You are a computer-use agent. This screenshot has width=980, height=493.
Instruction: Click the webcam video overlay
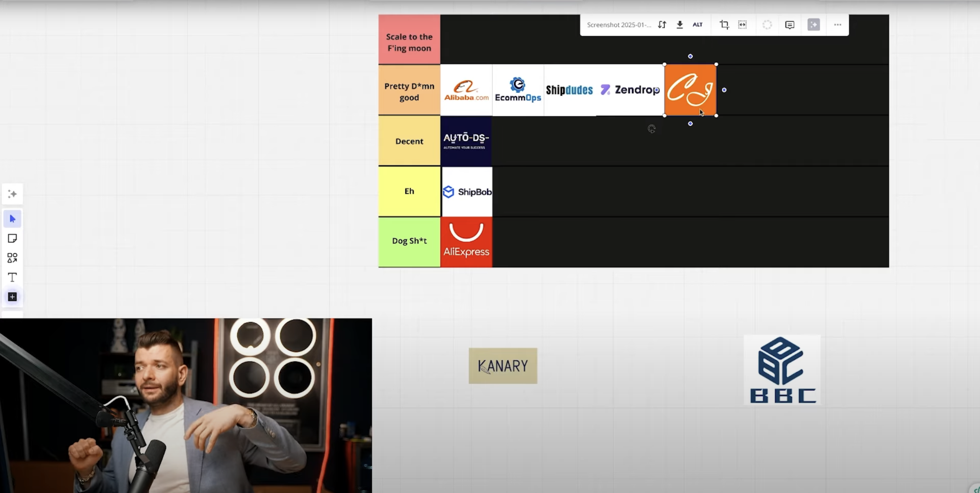coord(186,406)
